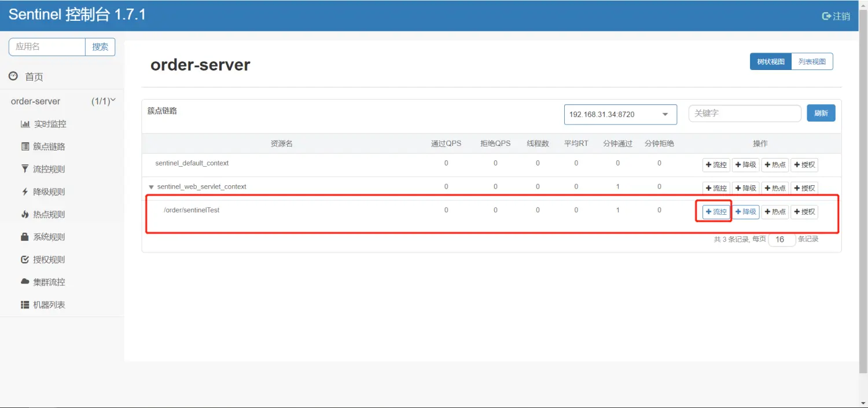
Task: Click the cluster link list icon
Action: (x=25, y=147)
